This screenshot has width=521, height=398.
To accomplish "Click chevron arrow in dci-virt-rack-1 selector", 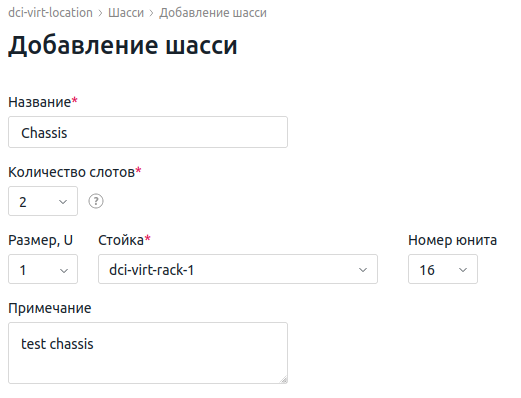I will click(x=363, y=270).
